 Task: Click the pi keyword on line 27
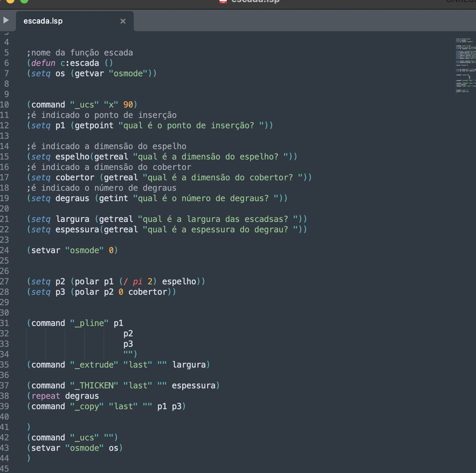pos(138,282)
